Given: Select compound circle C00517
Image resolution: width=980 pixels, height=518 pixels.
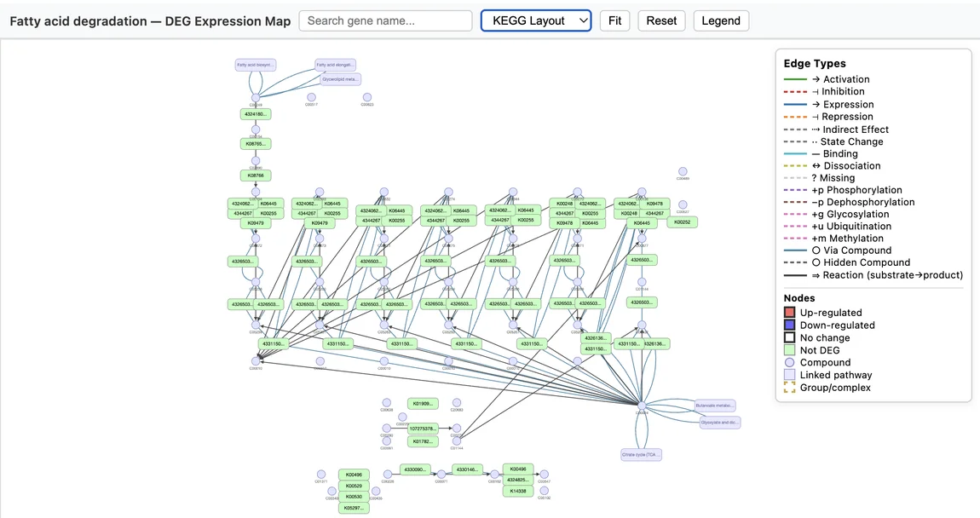Looking at the screenshot, I should (x=311, y=97).
